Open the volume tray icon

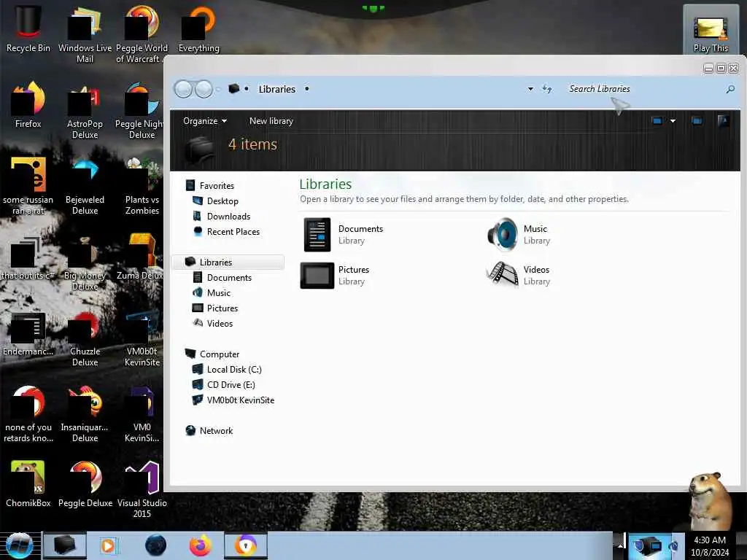[673, 545]
